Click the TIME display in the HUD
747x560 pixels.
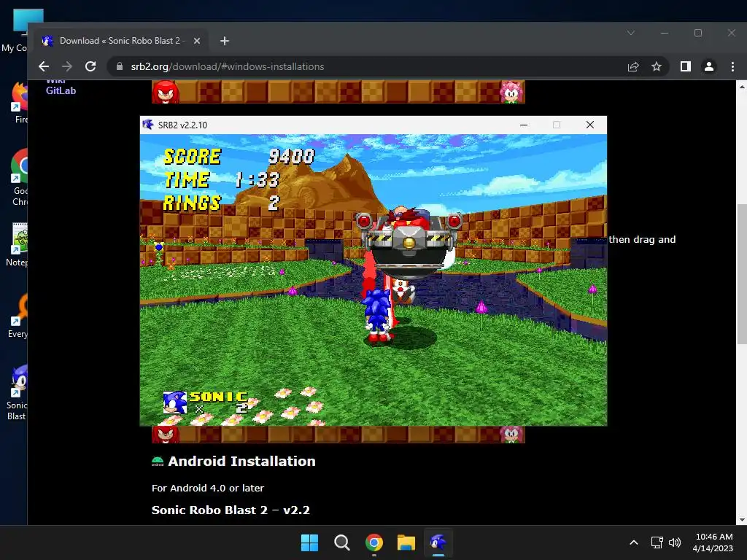(x=222, y=180)
